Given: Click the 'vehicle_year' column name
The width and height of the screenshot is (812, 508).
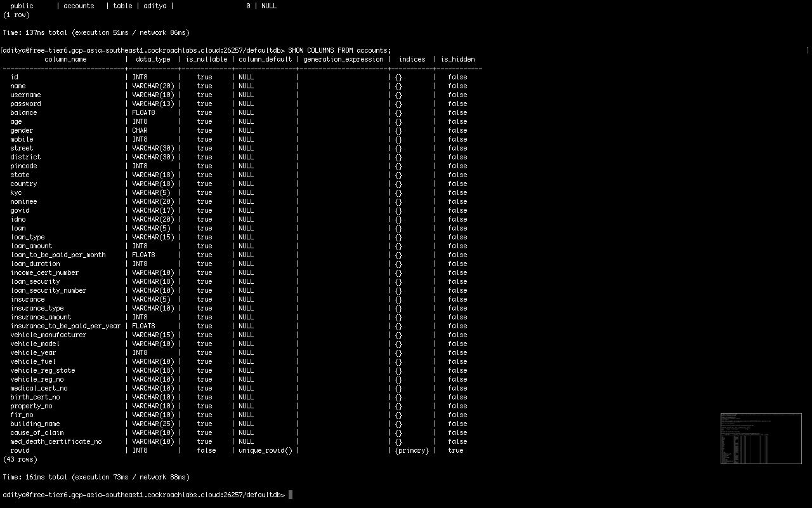Looking at the screenshot, I should 33,352.
